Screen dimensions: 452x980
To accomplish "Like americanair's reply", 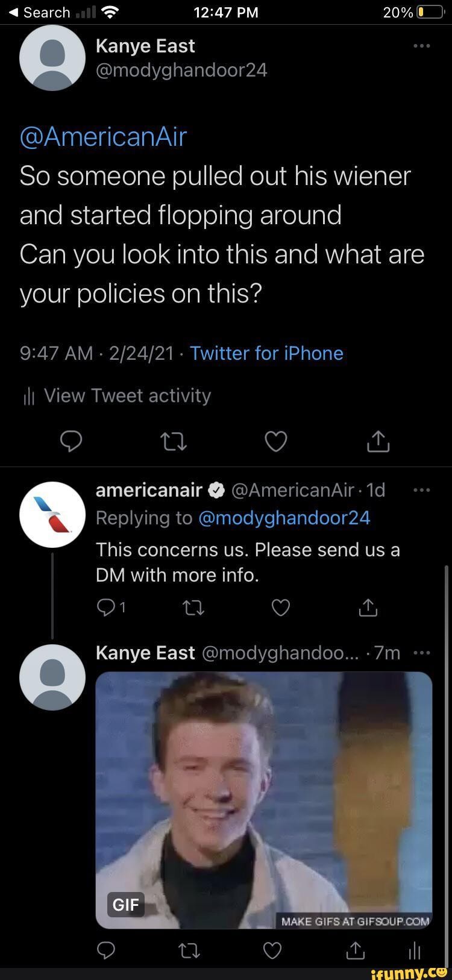I will click(281, 608).
